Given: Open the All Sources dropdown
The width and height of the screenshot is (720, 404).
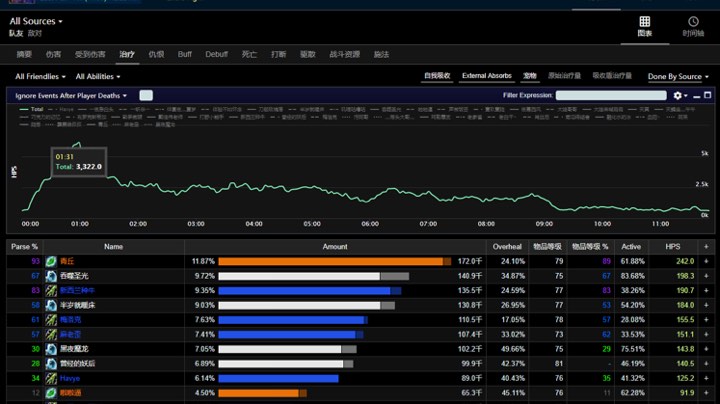Looking at the screenshot, I should point(36,21).
